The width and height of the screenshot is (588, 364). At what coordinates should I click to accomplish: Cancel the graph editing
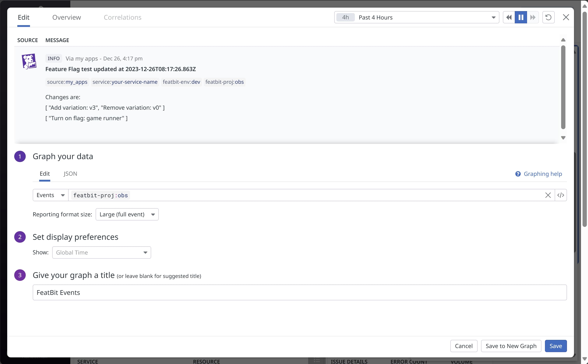click(464, 346)
